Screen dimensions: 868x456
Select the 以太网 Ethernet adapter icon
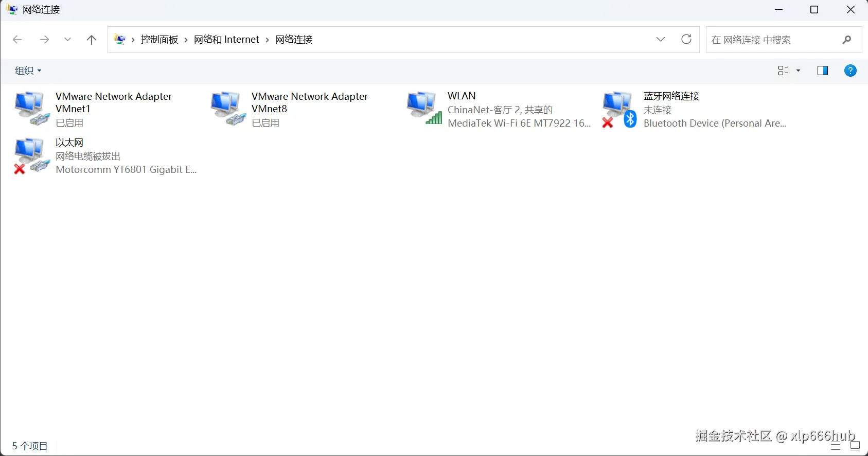(x=32, y=155)
